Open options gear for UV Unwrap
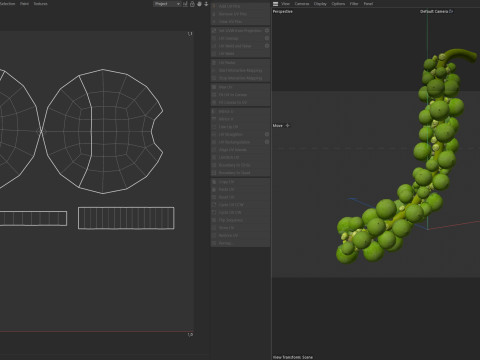The height and width of the screenshot is (360, 480). pyautogui.click(x=267, y=38)
